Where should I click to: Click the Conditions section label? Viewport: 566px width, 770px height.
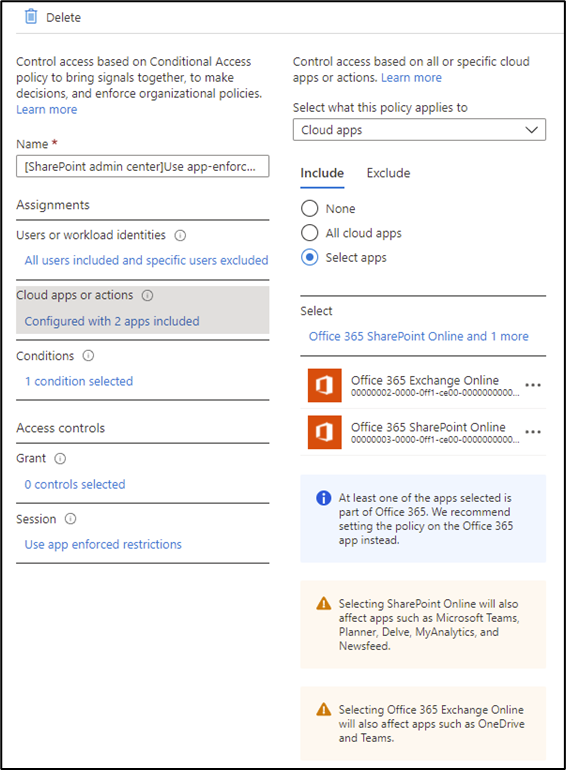[x=45, y=356]
